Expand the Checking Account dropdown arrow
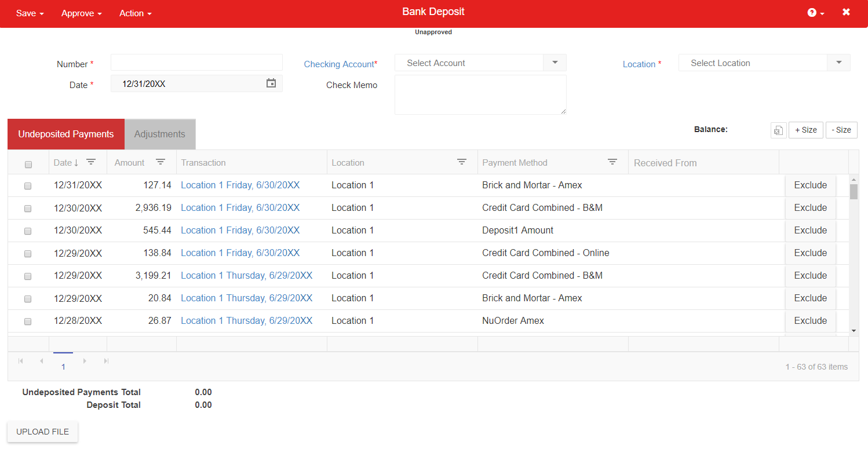 coord(555,63)
